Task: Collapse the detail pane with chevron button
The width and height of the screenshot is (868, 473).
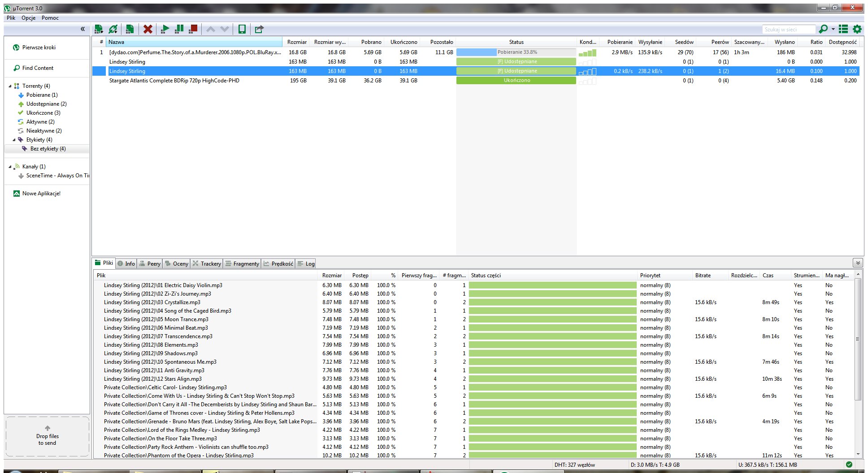Action: pyautogui.click(x=858, y=263)
